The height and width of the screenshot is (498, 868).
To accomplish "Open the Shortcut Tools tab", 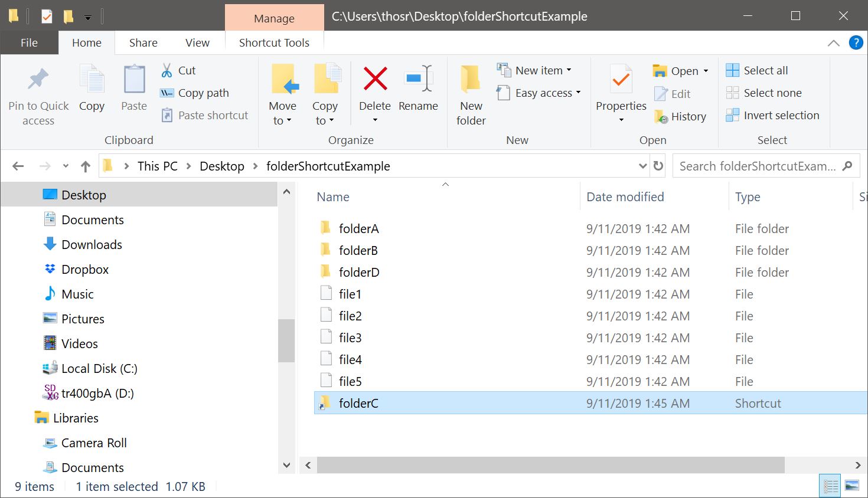I will 274,42.
